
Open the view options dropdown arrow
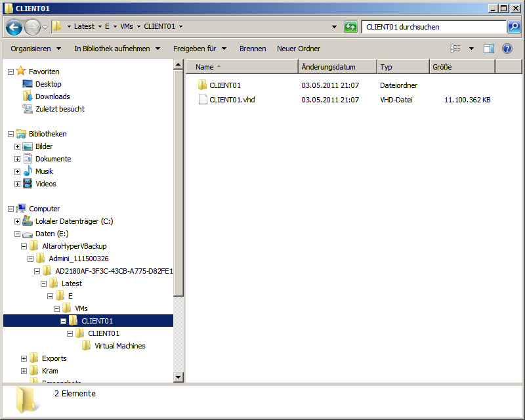[471, 49]
